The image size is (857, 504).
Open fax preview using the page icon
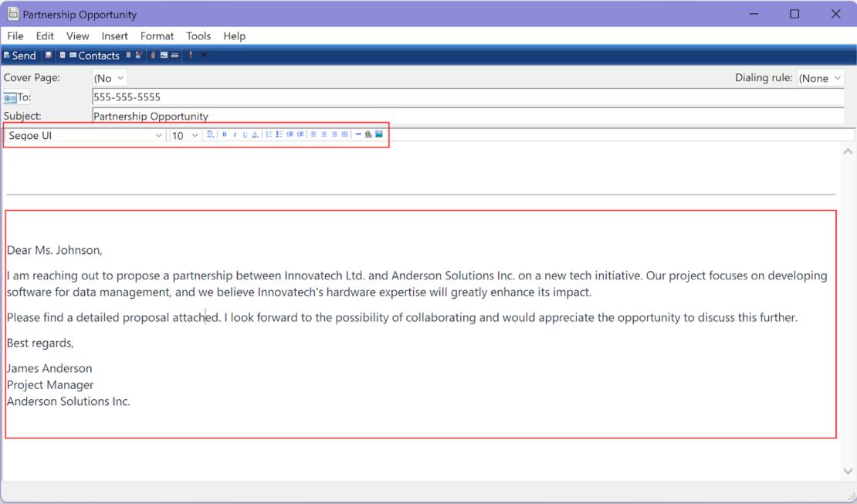pyautogui.click(x=63, y=55)
